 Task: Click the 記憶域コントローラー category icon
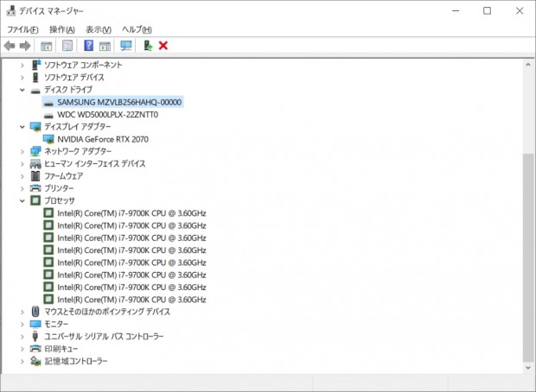pyautogui.click(x=35, y=361)
